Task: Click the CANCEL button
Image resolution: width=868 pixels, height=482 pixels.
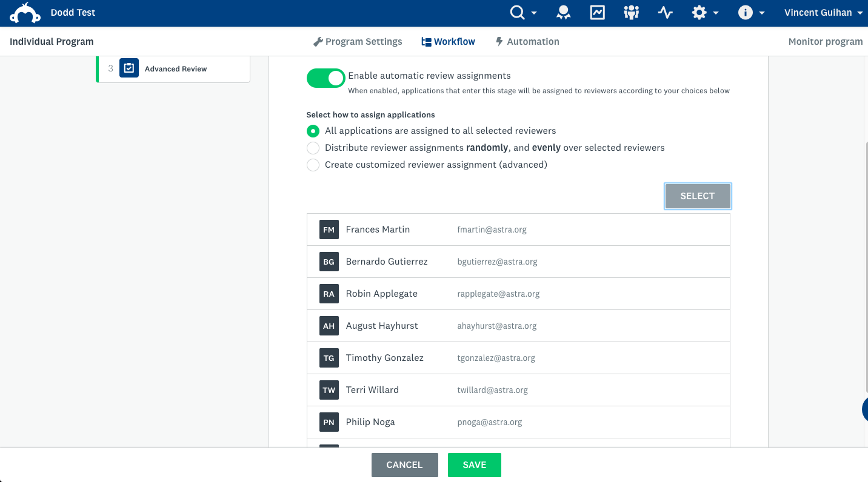Action: (405, 465)
